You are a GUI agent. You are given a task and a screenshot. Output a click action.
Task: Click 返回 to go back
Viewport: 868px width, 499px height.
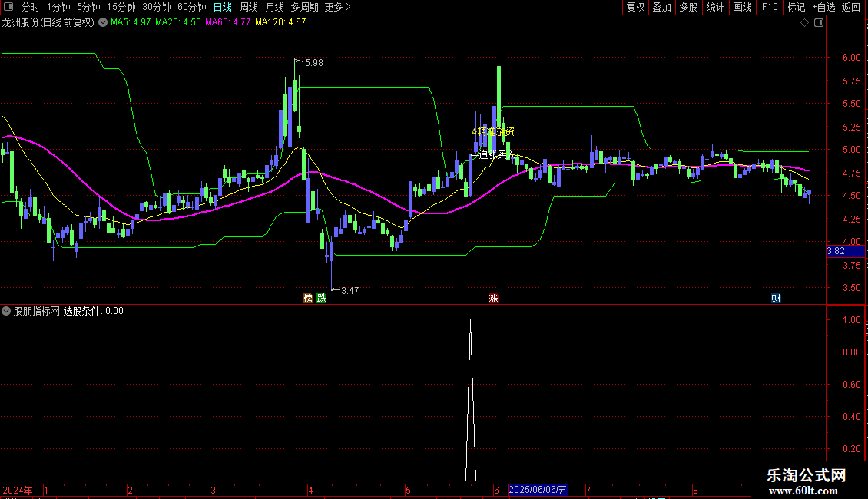pyautogui.click(x=851, y=7)
